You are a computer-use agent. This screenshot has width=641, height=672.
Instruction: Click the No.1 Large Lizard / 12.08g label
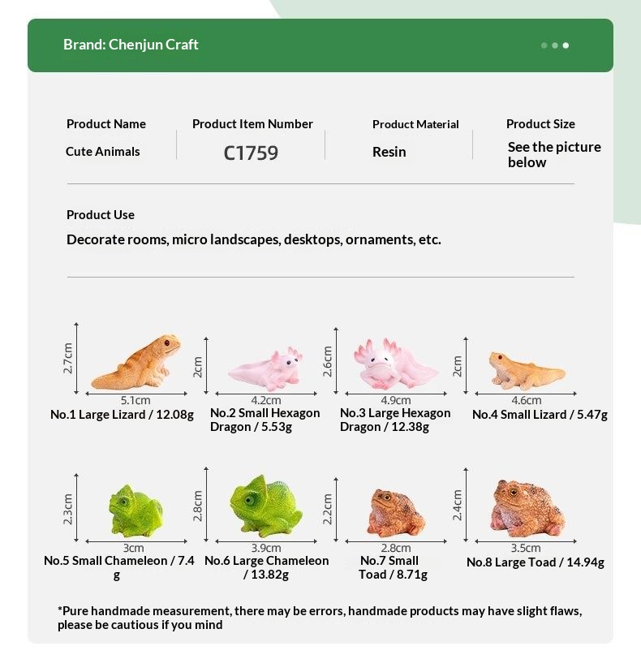[123, 415]
